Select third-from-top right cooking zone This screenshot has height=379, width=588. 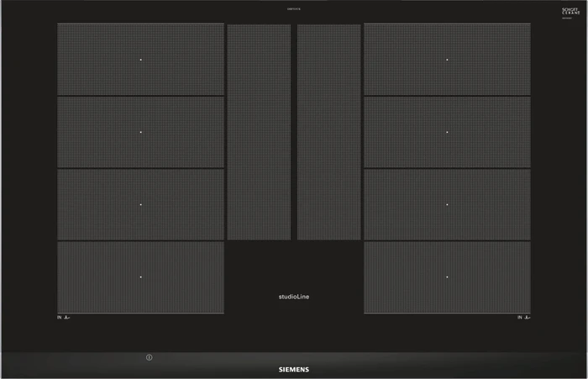[447, 204]
